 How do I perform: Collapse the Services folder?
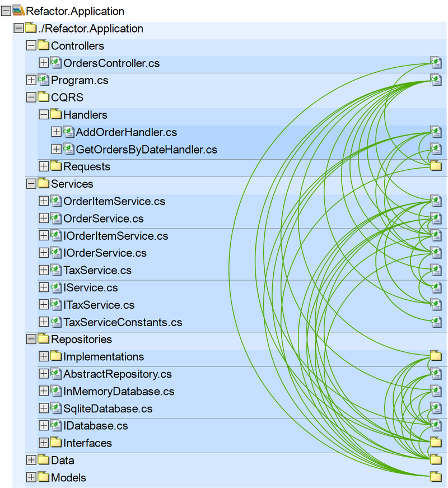[31, 184]
